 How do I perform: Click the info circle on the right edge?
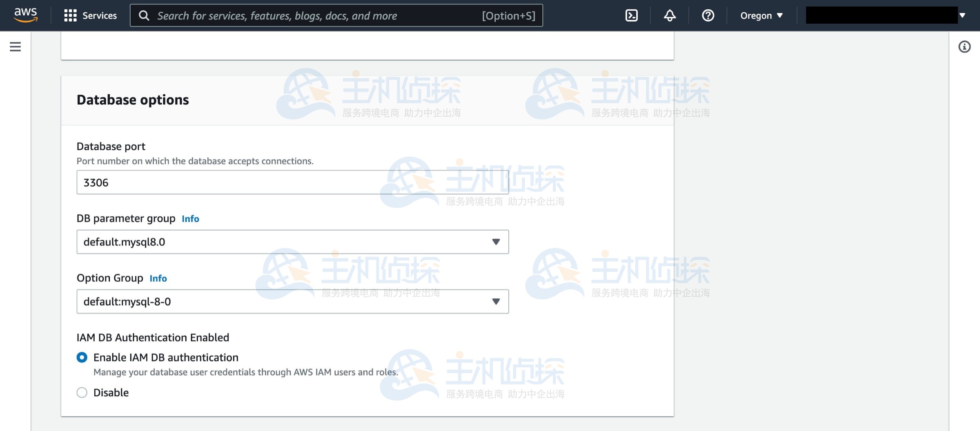(x=964, y=47)
